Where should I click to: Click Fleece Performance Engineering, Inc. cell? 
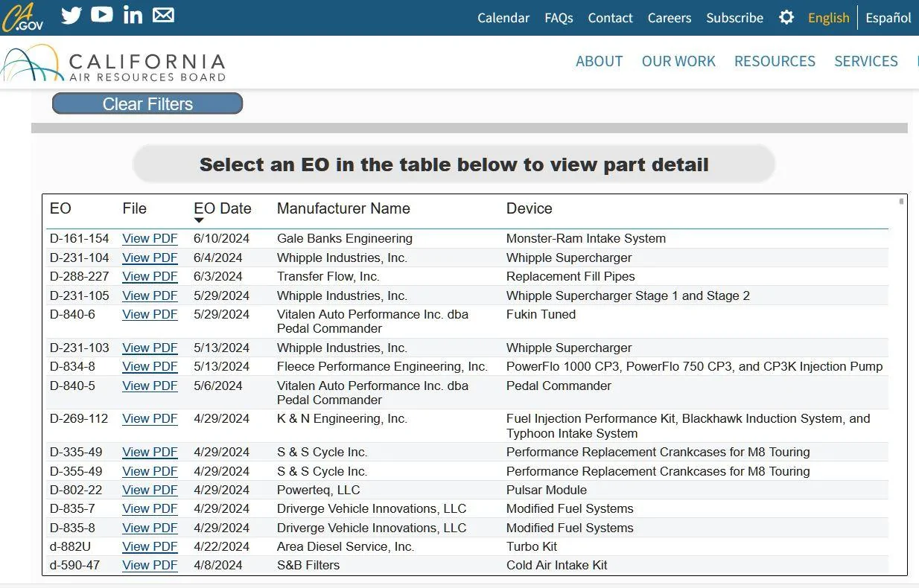click(x=382, y=366)
